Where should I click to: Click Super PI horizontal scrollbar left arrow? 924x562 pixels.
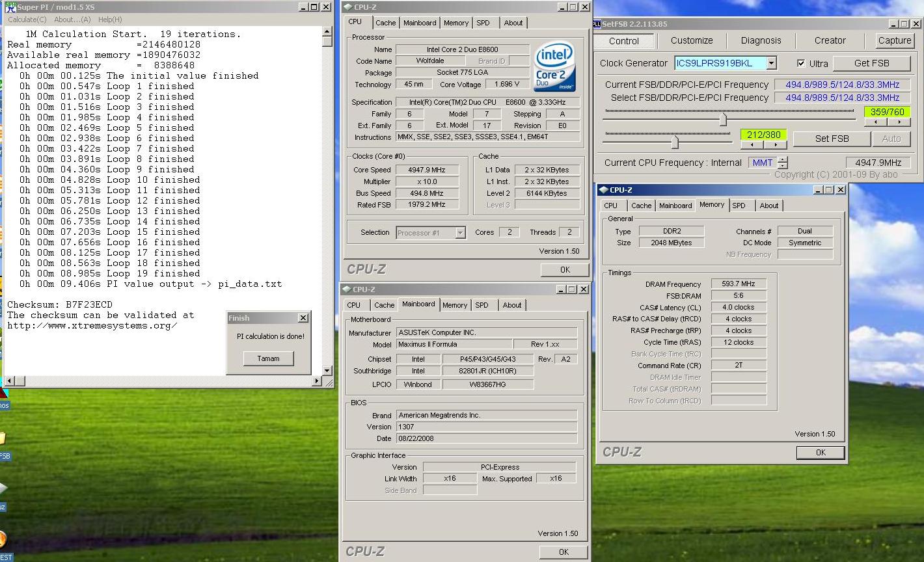click(9, 381)
